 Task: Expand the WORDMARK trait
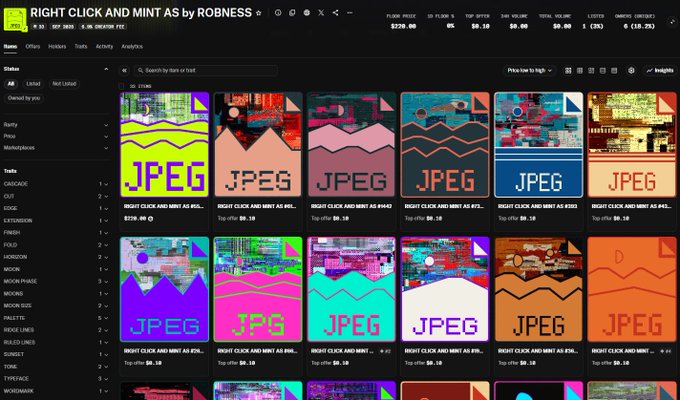pyautogui.click(x=56, y=391)
